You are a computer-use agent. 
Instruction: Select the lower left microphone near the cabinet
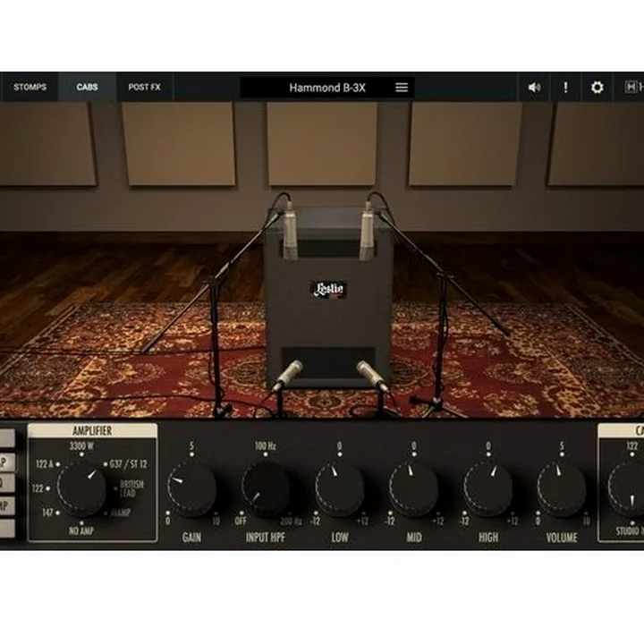point(288,376)
